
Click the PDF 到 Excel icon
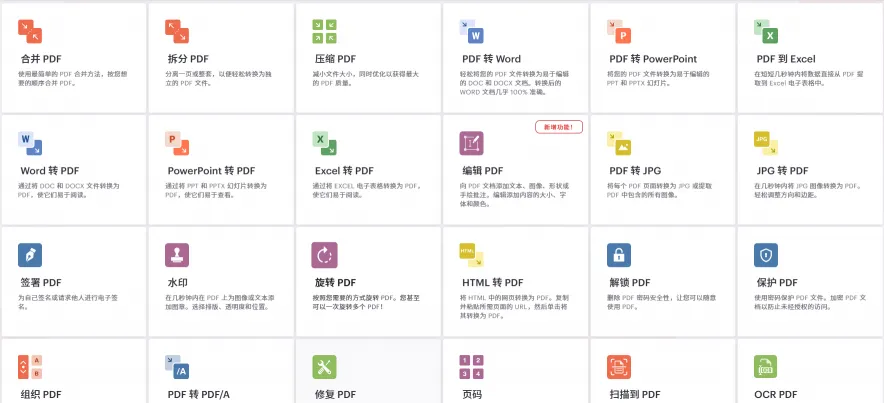pos(766,32)
